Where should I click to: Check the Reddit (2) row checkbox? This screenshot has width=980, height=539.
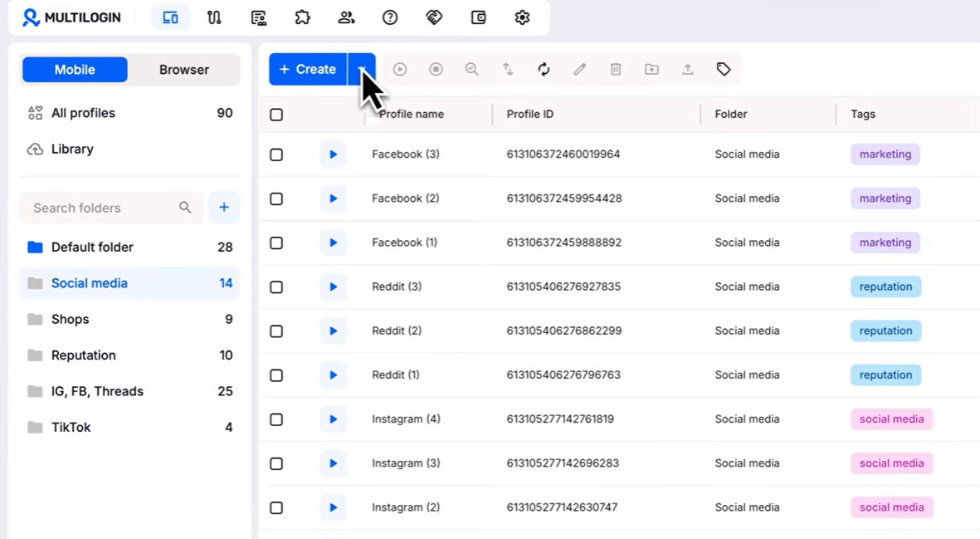click(276, 331)
